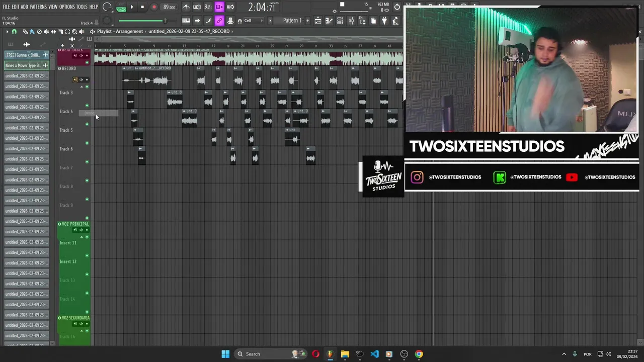This screenshot has height=362, width=644.
Task: Open the OPTIONS menu
Action: tap(67, 7)
